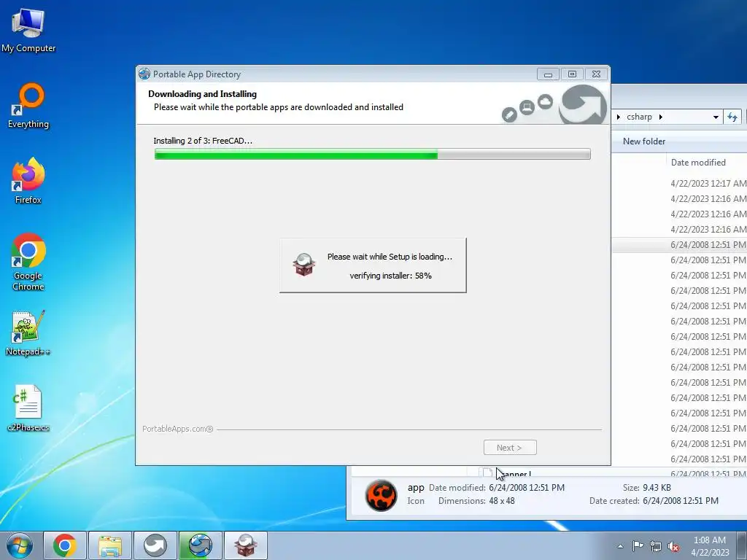Image resolution: width=747 pixels, height=560 pixels.
Task: Select the Firefox desktop shortcut
Action: (x=28, y=181)
